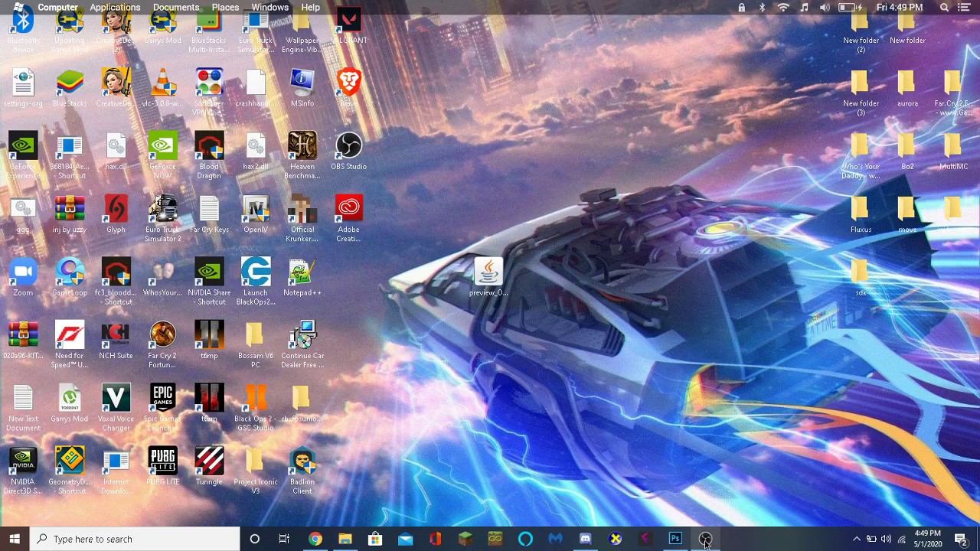
Task: Open the GameLoop desktop shortcut
Action: [x=70, y=272]
